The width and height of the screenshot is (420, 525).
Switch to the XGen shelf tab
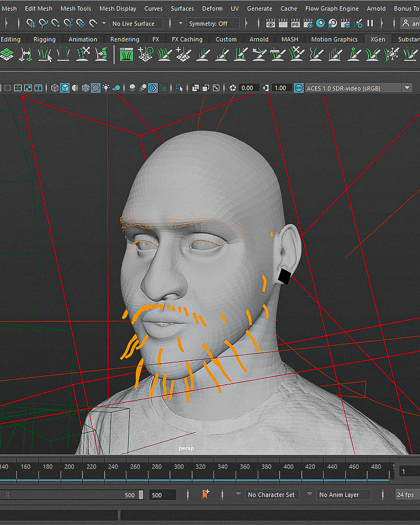pyautogui.click(x=377, y=39)
